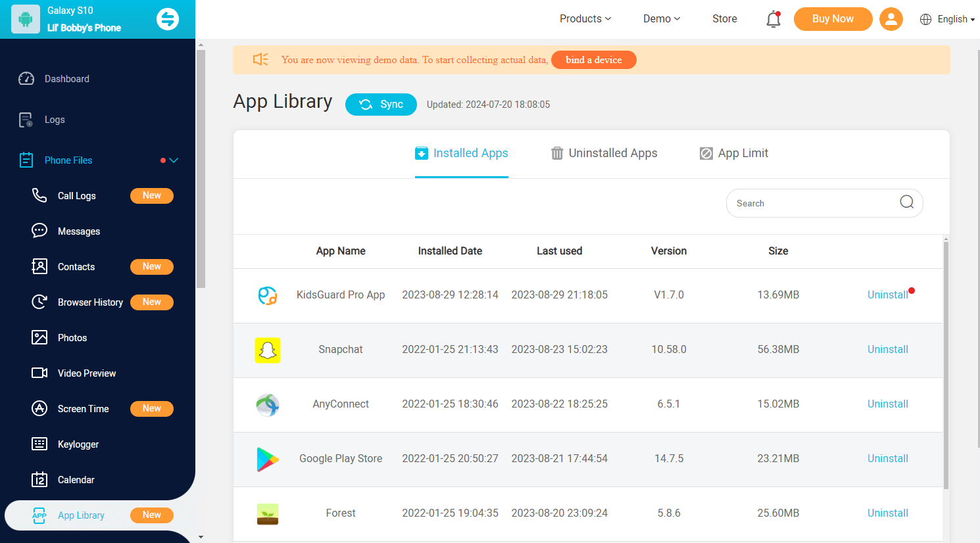This screenshot has height=543, width=980.
Task: Open the Dashboard gauge icon
Action: tap(26, 79)
